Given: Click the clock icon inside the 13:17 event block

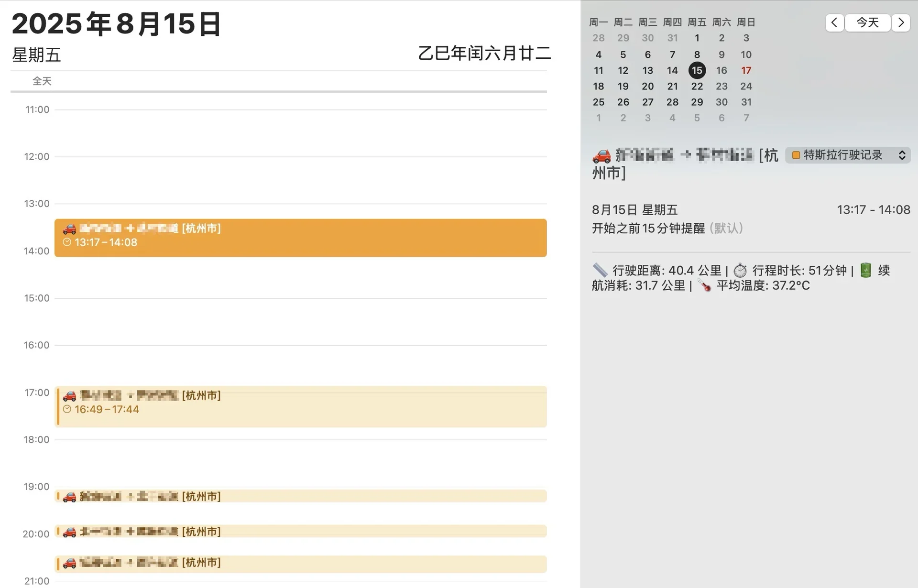Looking at the screenshot, I should click(x=67, y=242).
